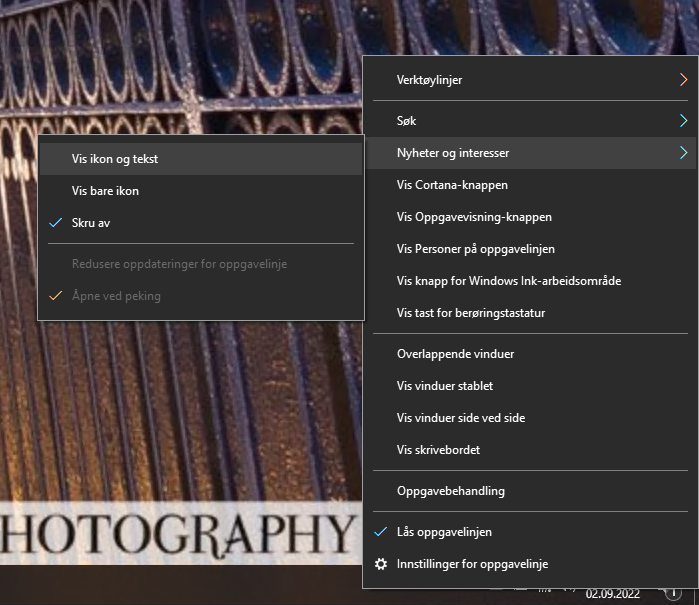
Task: Expand the Søk submenu
Action: point(530,121)
